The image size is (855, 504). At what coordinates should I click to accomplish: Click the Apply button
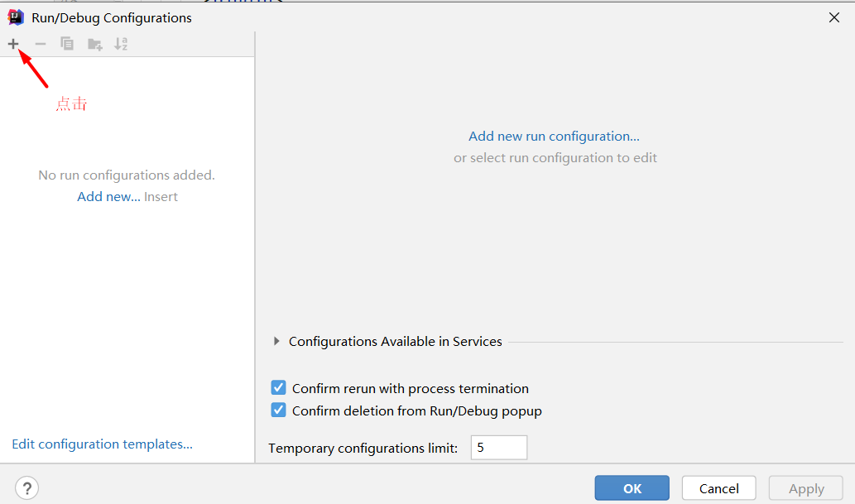pos(805,488)
